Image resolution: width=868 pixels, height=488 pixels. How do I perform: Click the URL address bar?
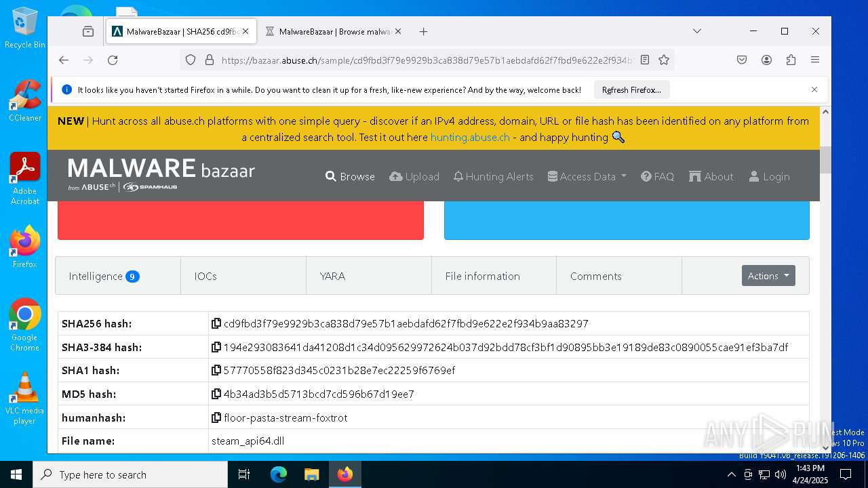coord(427,60)
